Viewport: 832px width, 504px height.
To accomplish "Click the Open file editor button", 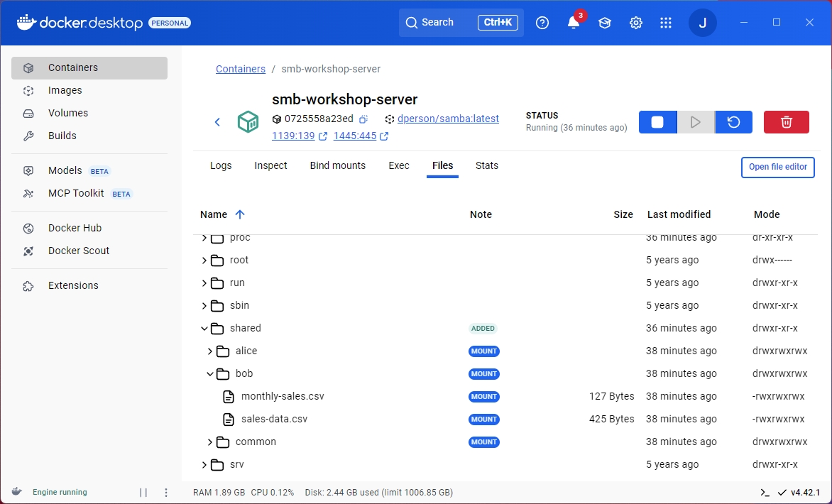I will click(x=777, y=167).
